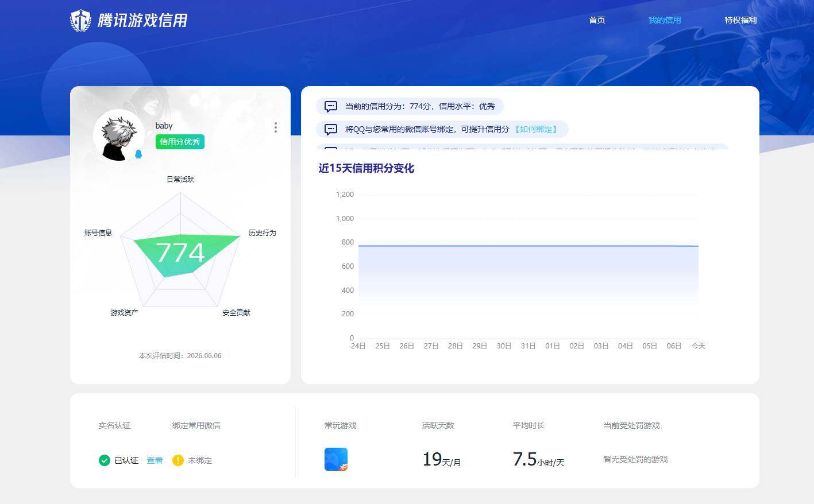
Task: Click the 实名认证 heading
Action: [x=114, y=425]
